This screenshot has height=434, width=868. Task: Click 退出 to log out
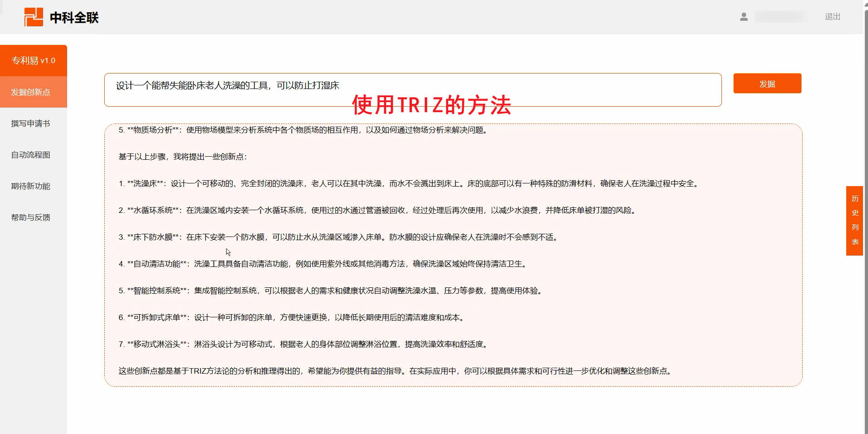click(x=833, y=17)
